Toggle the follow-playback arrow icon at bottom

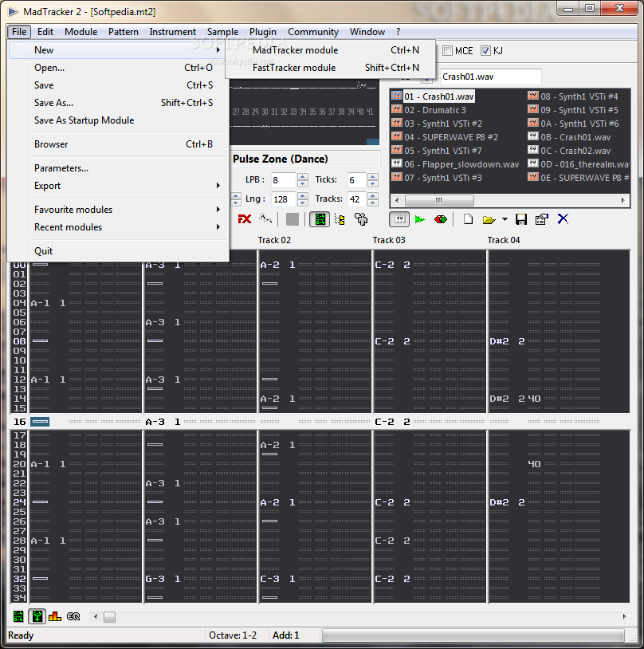(x=37, y=616)
